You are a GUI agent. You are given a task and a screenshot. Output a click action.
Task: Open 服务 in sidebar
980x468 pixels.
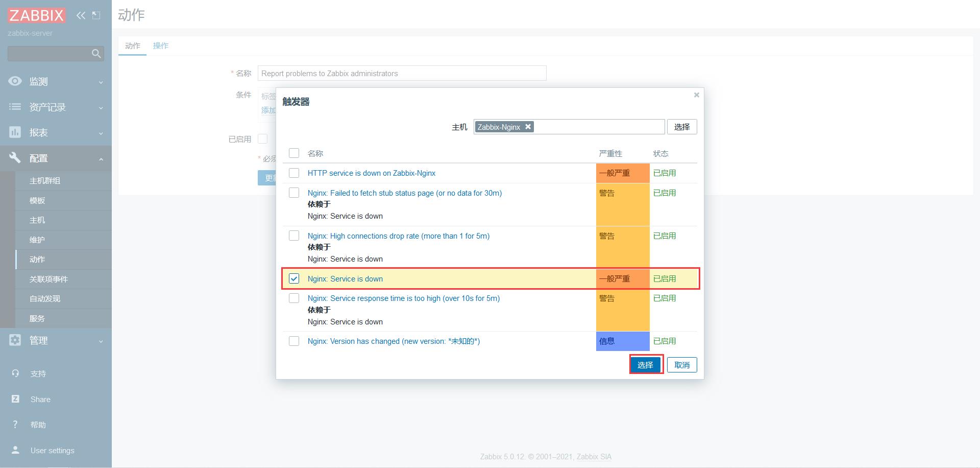(63, 319)
